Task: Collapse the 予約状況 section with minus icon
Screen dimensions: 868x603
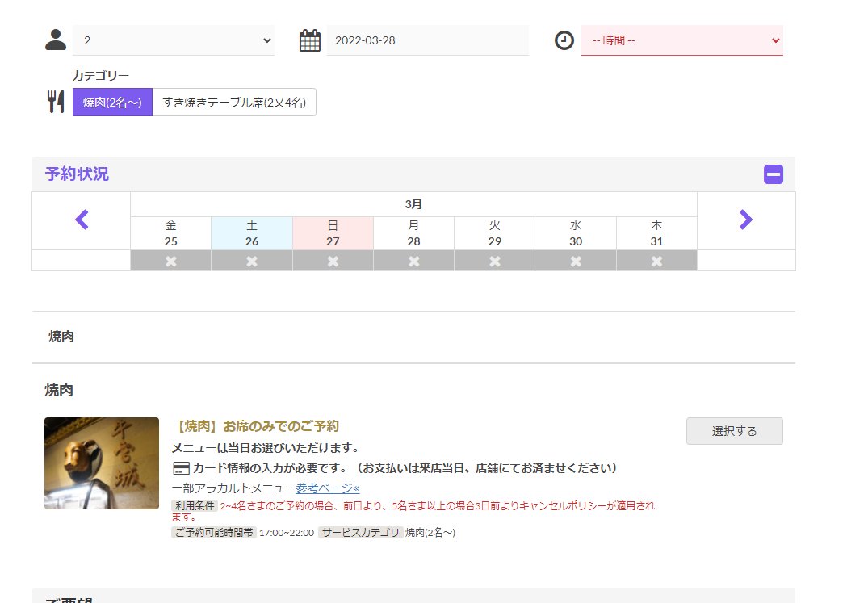Action: (x=774, y=174)
